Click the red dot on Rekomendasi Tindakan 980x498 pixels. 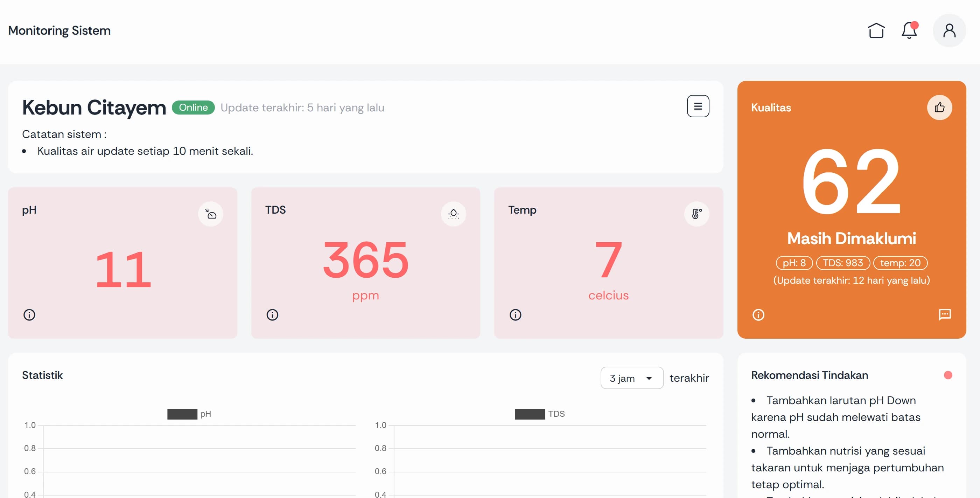[x=948, y=375]
